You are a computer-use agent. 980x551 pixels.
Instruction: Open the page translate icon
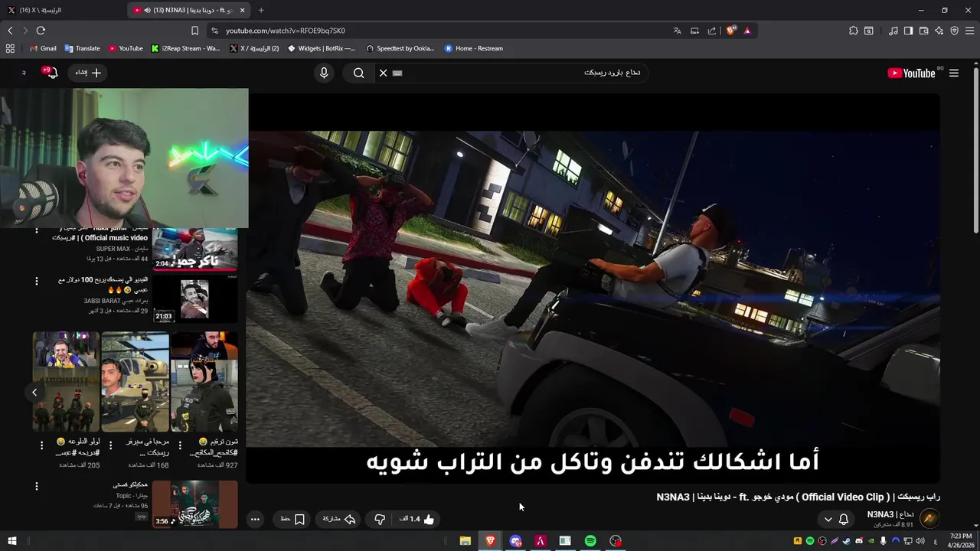[677, 31]
